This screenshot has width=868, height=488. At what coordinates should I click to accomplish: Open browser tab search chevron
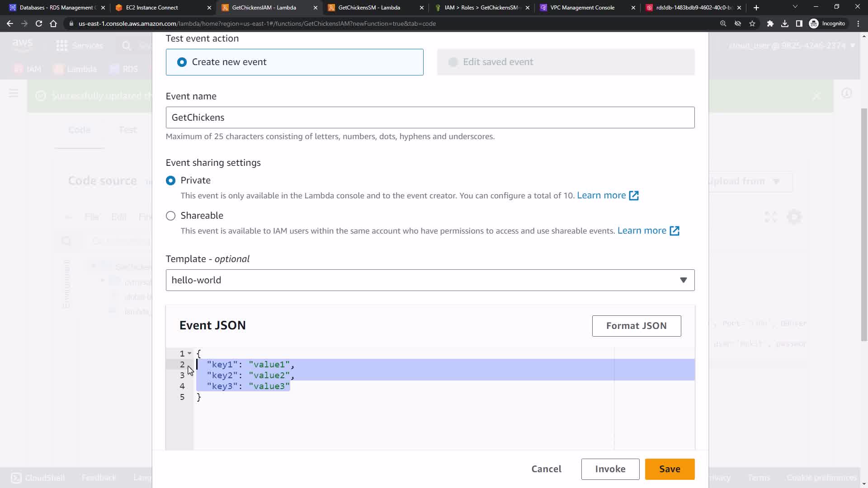pyautogui.click(x=795, y=7)
